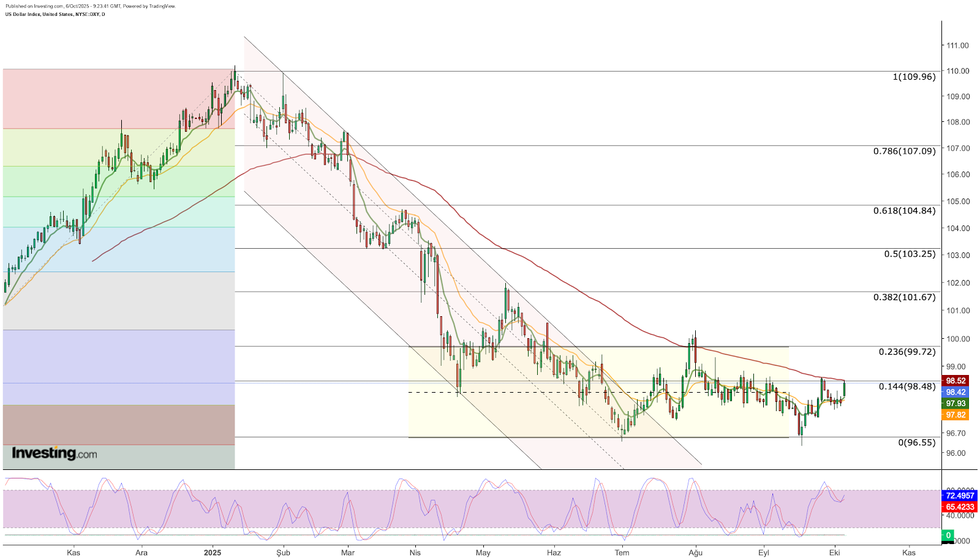Select the 0.786(107.09) Fibonacci level label
The width and height of the screenshot is (980, 560).
(x=904, y=151)
